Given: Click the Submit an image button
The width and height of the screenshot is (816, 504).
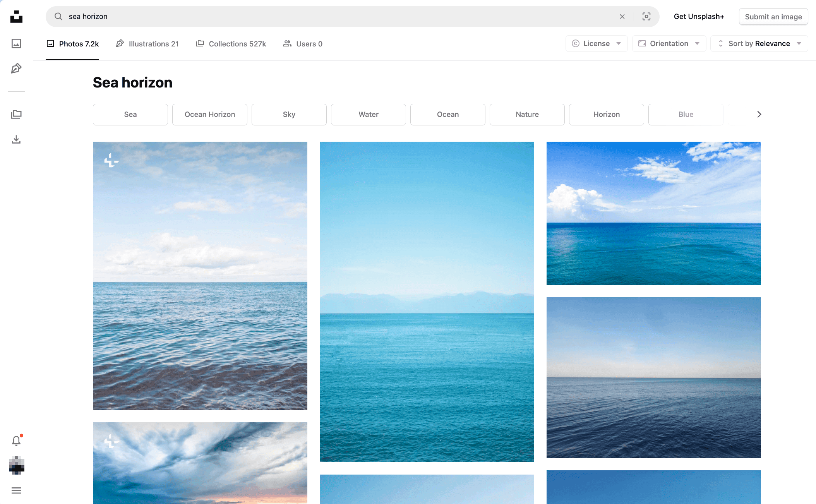Looking at the screenshot, I should tap(773, 16).
